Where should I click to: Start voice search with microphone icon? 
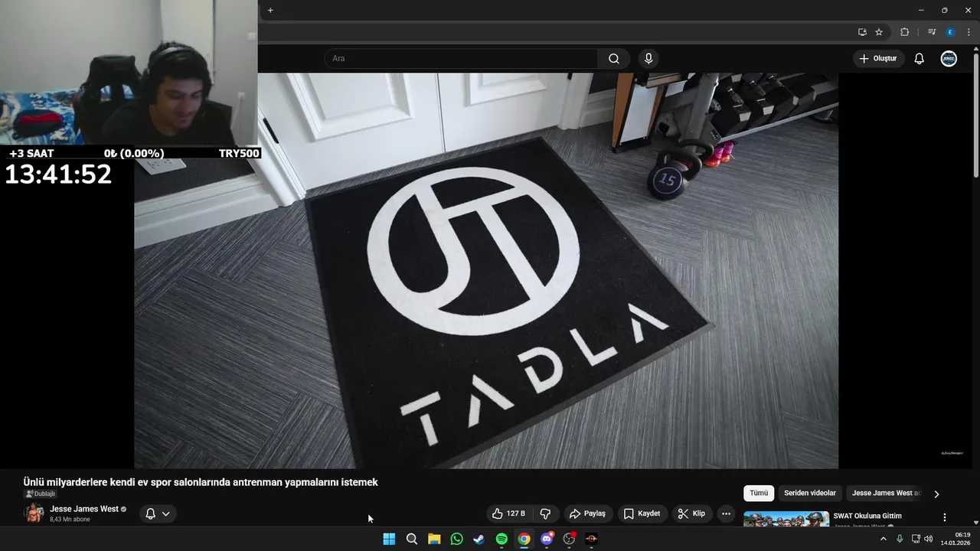(x=648, y=59)
